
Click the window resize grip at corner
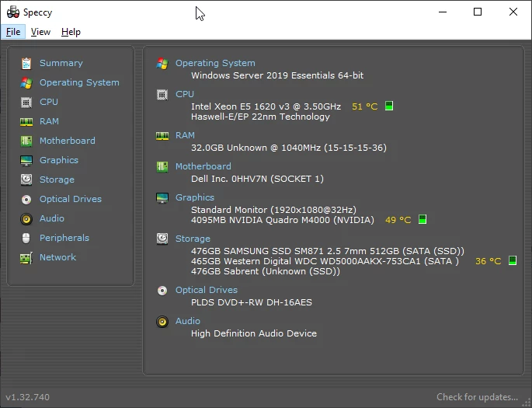pos(527,403)
